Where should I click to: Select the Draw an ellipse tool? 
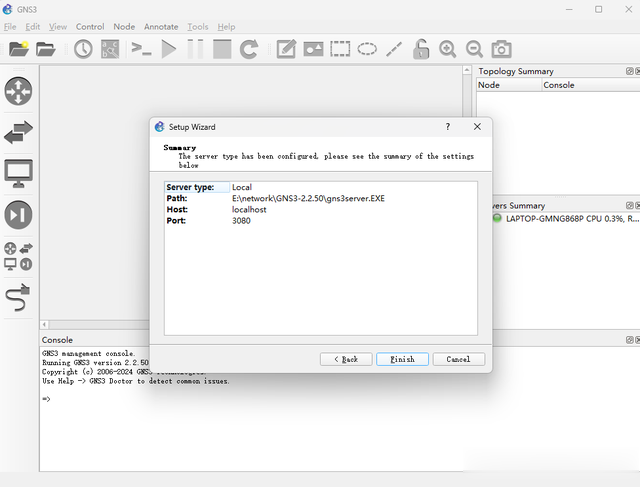[367, 49]
